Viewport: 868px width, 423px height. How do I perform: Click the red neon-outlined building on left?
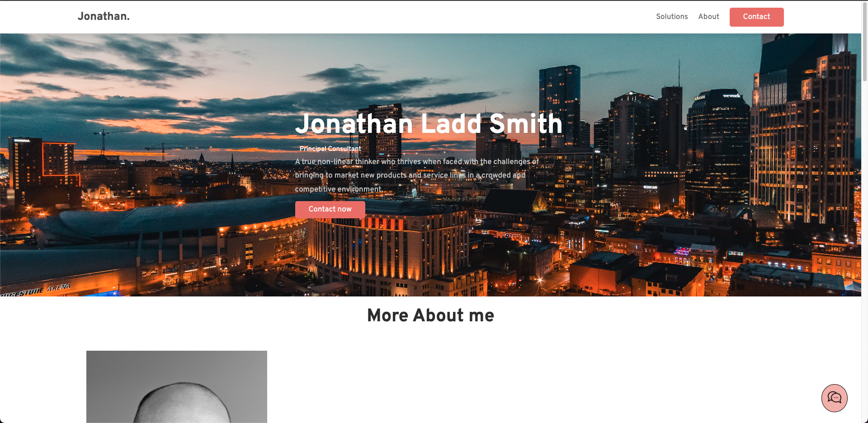[x=59, y=164]
